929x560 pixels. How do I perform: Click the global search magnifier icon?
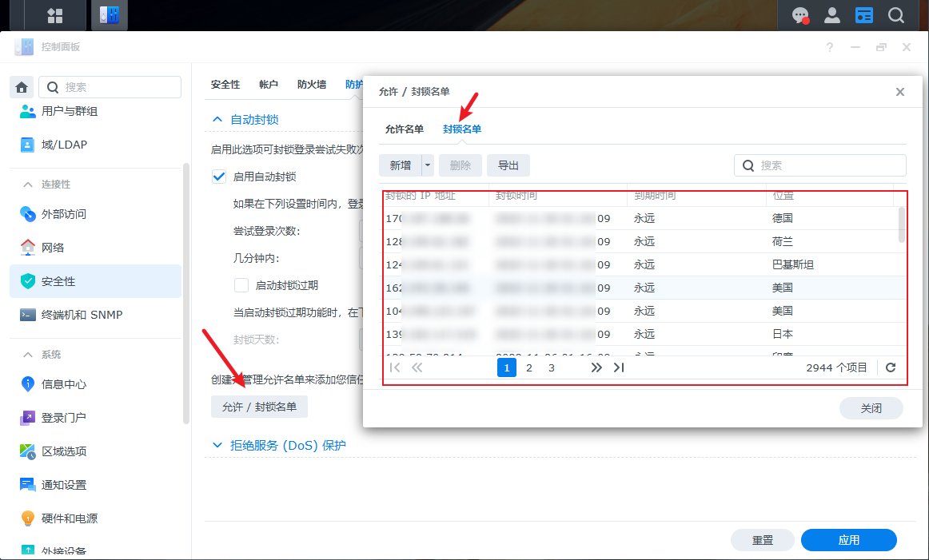point(896,15)
